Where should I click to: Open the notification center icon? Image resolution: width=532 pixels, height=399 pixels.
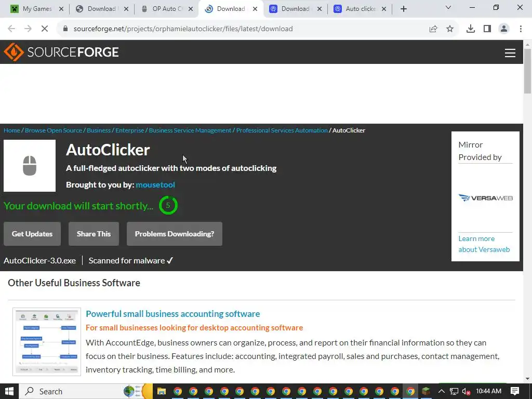click(515, 391)
